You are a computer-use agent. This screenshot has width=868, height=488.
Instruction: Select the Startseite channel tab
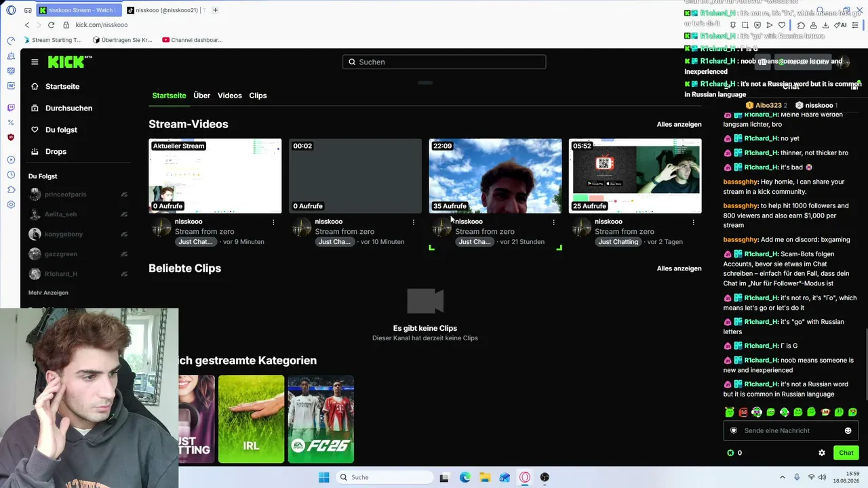pyautogui.click(x=169, y=96)
